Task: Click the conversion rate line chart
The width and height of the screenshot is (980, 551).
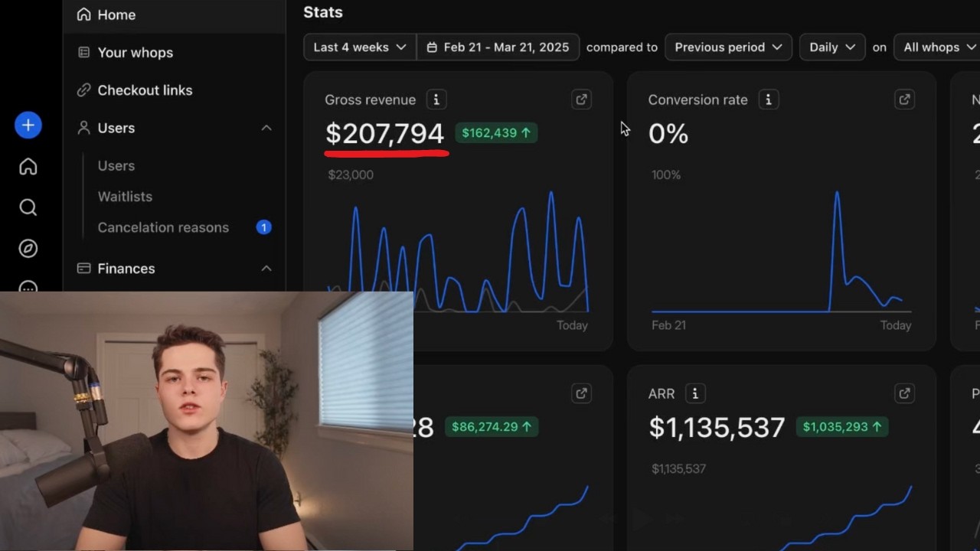Action: 781,253
